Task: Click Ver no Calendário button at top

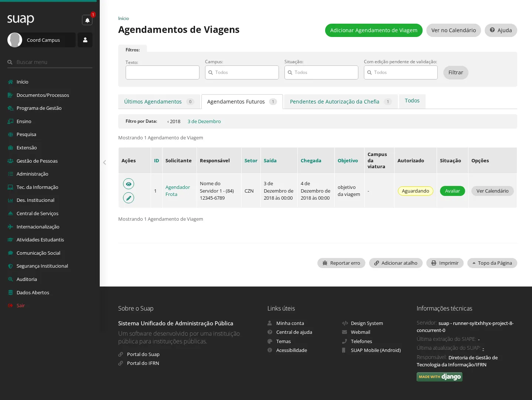Action: [453, 30]
